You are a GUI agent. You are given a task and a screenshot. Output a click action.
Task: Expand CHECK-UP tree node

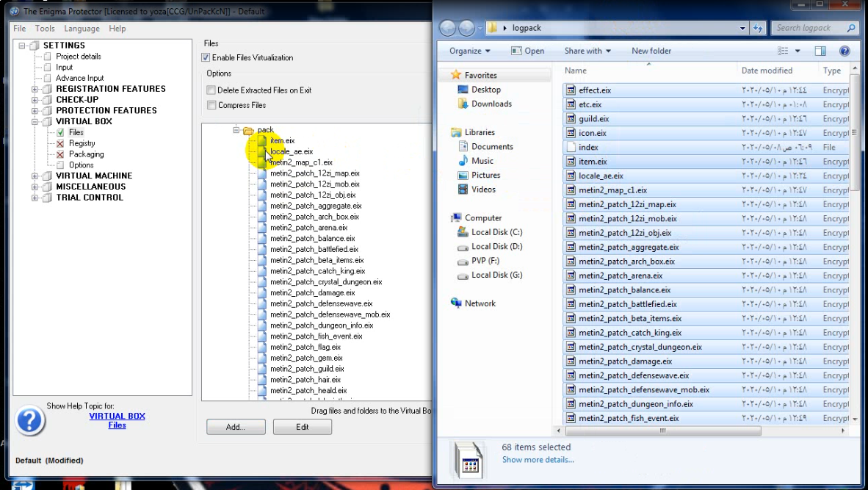tap(35, 100)
